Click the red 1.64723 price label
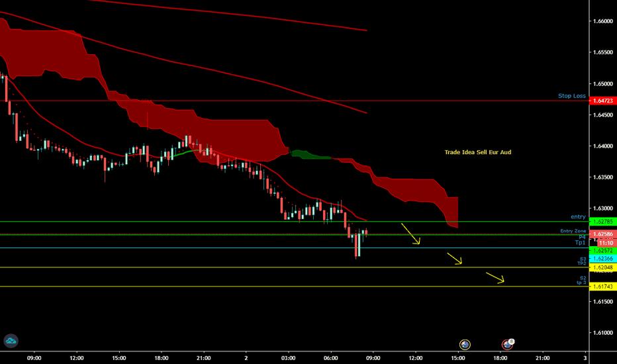Screen dimensions: 617x364 603,101
